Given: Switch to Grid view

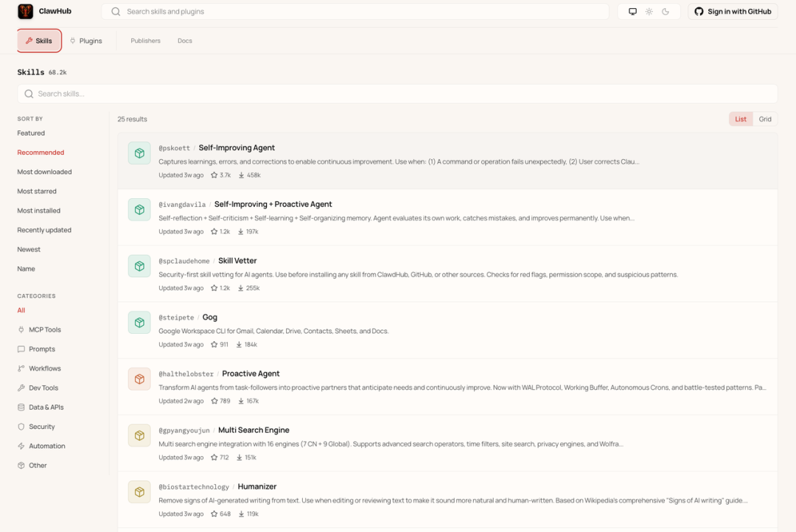Looking at the screenshot, I should pos(765,119).
